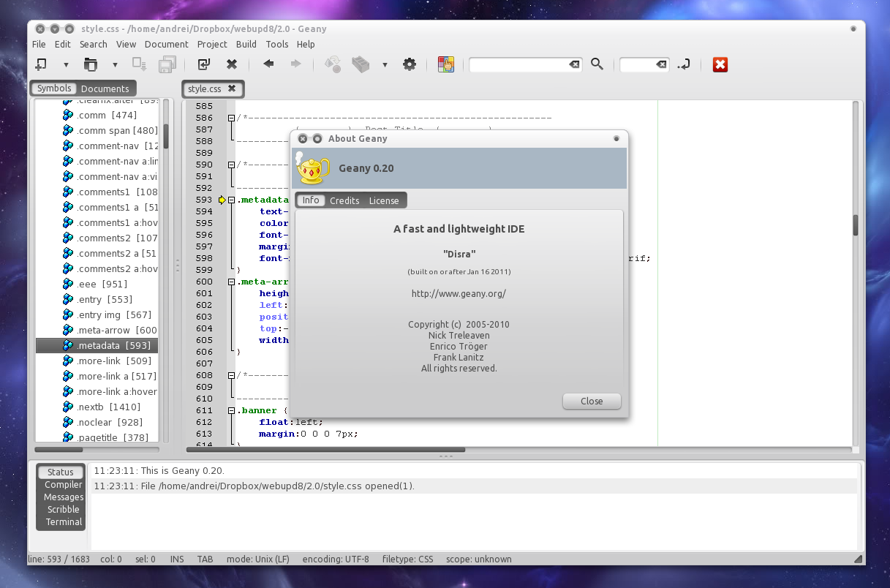Collapse .metadata fold at line 593
The width and height of the screenshot is (890, 588).
(x=231, y=200)
